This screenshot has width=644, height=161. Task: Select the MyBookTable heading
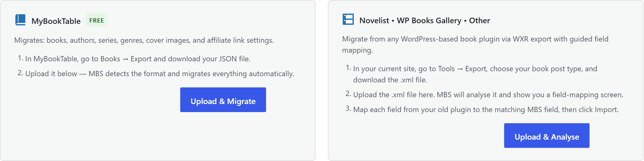point(56,21)
